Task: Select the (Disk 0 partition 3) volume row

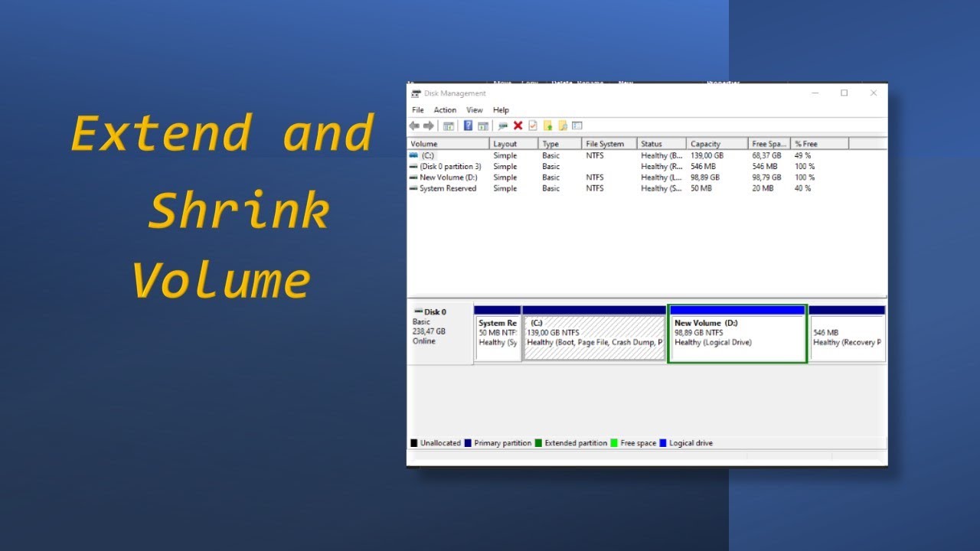Action: 647,166
